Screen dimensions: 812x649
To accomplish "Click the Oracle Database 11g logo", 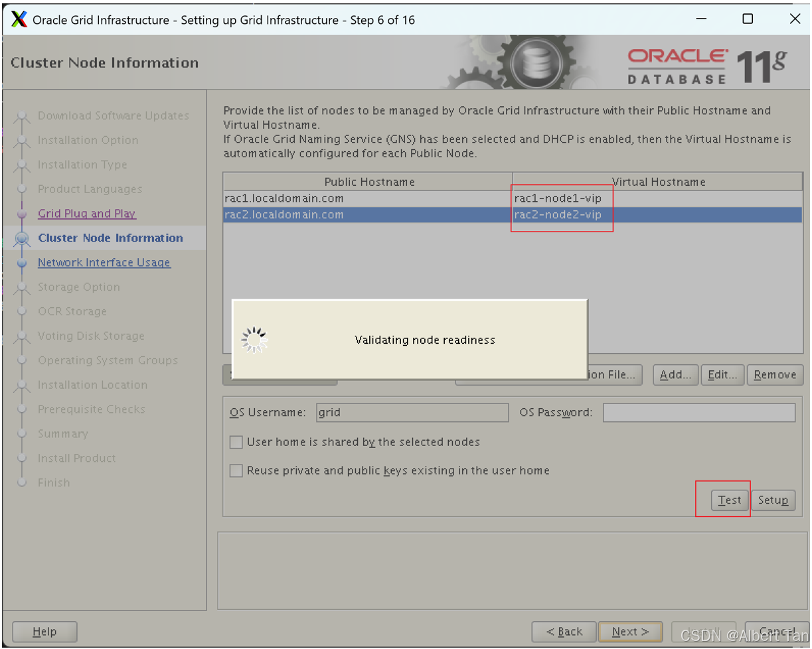I will coord(708,66).
